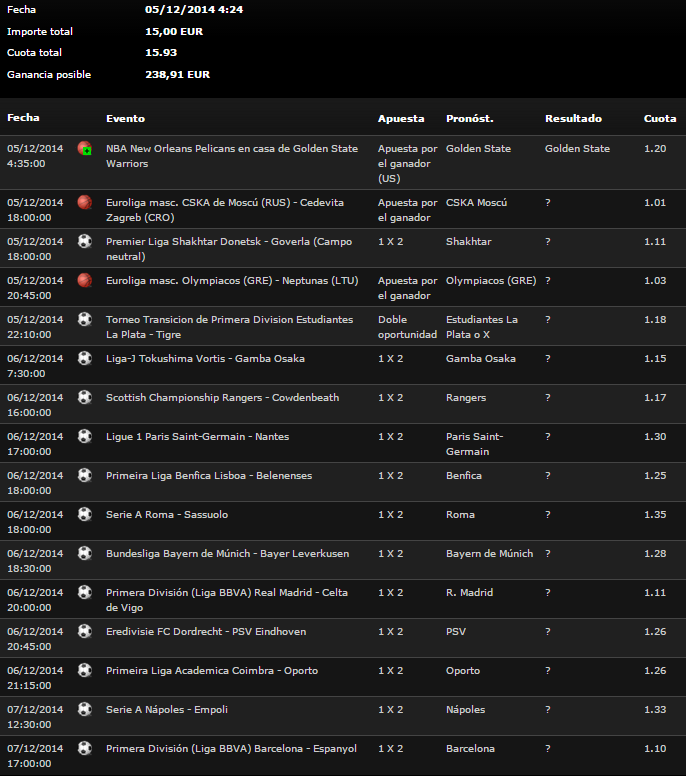Viewport: 686px width, 776px height.
Task: Click Bundesliga Bayern de Múnich - Bayer Leverkusen event
Action: [227, 553]
